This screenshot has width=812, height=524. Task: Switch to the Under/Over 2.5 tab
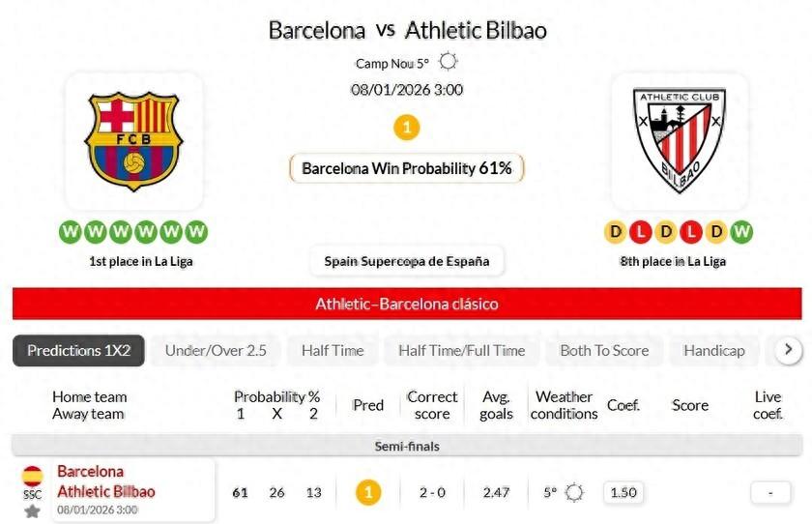click(216, 351)
